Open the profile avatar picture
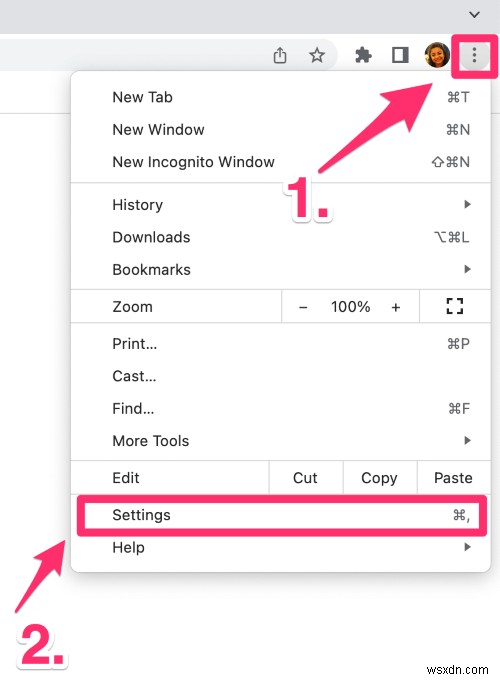The image size is (500, 680). coord(437,55)
